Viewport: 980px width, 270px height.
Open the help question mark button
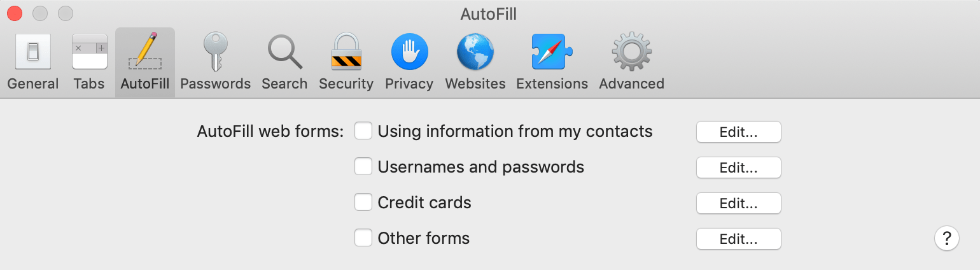tap(947, 238)
